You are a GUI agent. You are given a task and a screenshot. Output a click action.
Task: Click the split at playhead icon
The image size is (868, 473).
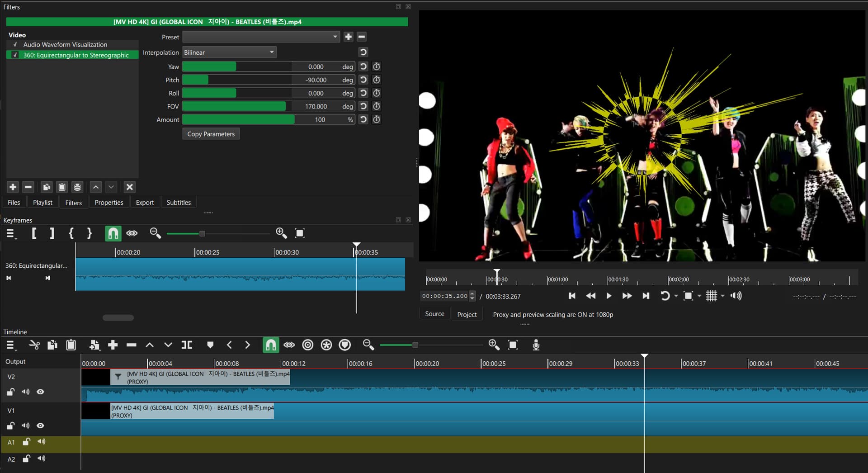187,345
